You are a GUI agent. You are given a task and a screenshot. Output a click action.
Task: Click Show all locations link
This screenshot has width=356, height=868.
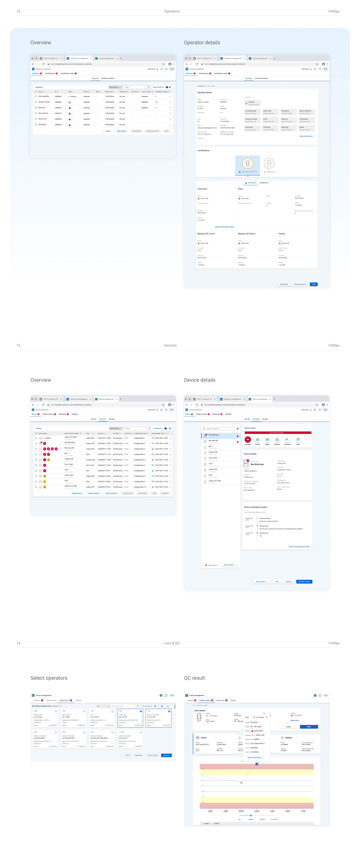[x=306, y=136]
